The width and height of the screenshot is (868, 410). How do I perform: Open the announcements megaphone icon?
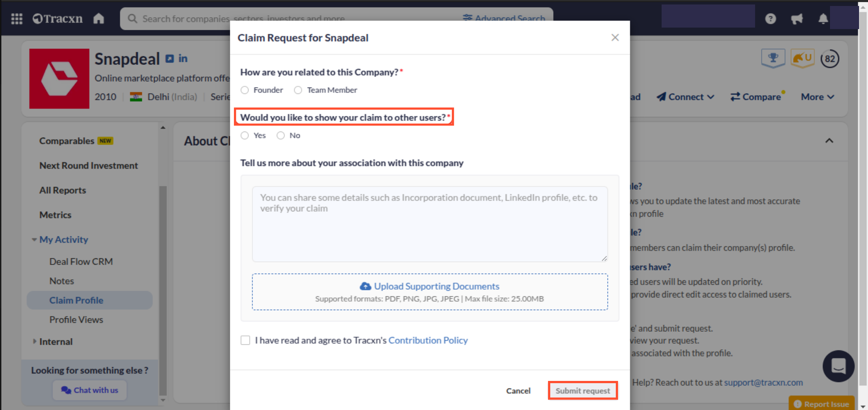(797, 19)
